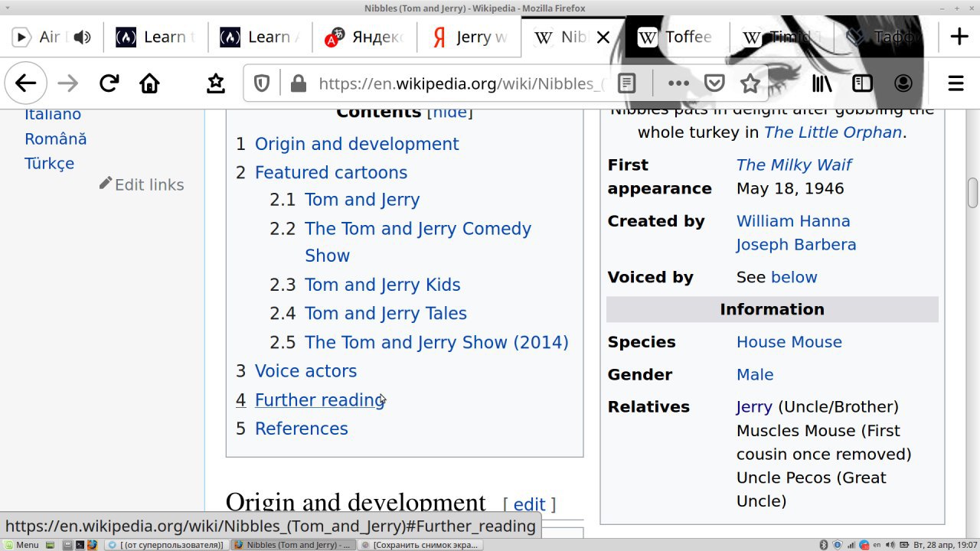Open page actions three-dot menu
Image resolution: width=980 pixels, height=551 pixels.
pos(678,83)
